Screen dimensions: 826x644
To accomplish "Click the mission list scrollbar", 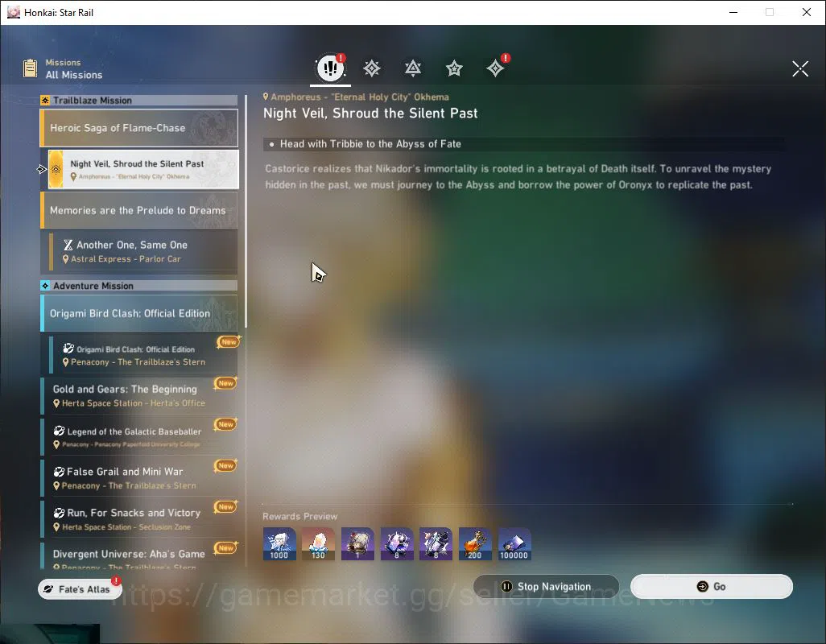I will pos(246,211).
